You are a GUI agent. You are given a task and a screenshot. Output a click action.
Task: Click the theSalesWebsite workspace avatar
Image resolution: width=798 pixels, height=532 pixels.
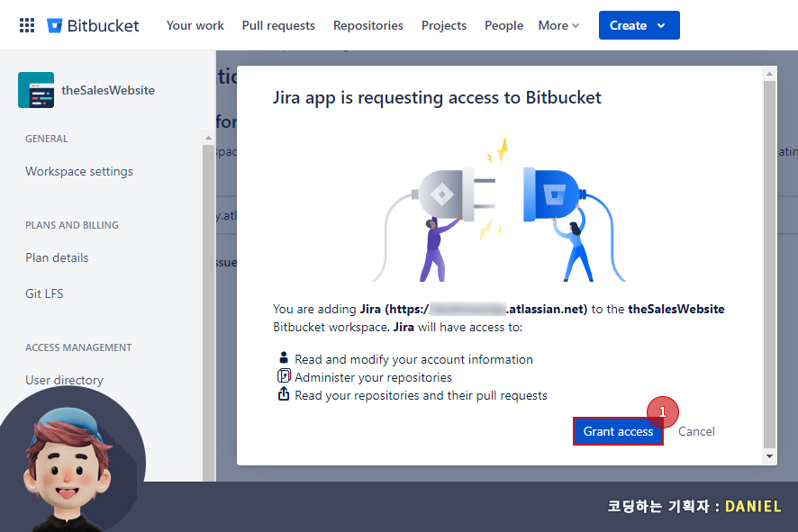click(x=36, y=90)
